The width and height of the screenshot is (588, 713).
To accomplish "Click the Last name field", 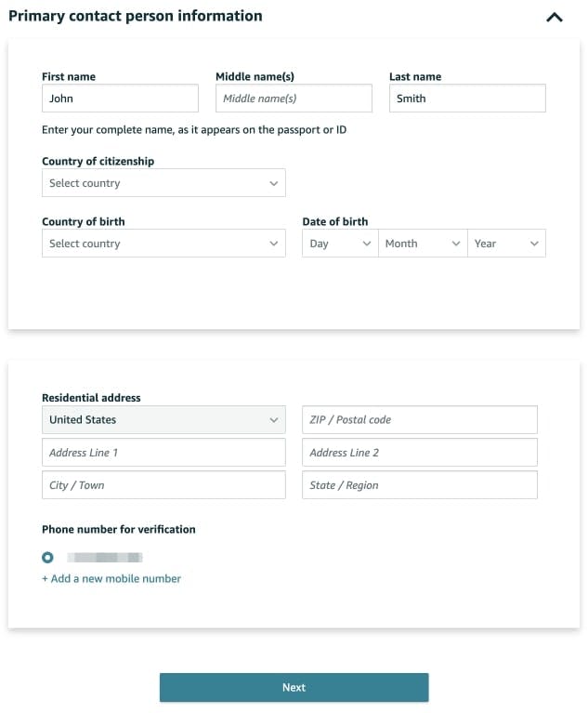I will [467, 99].
